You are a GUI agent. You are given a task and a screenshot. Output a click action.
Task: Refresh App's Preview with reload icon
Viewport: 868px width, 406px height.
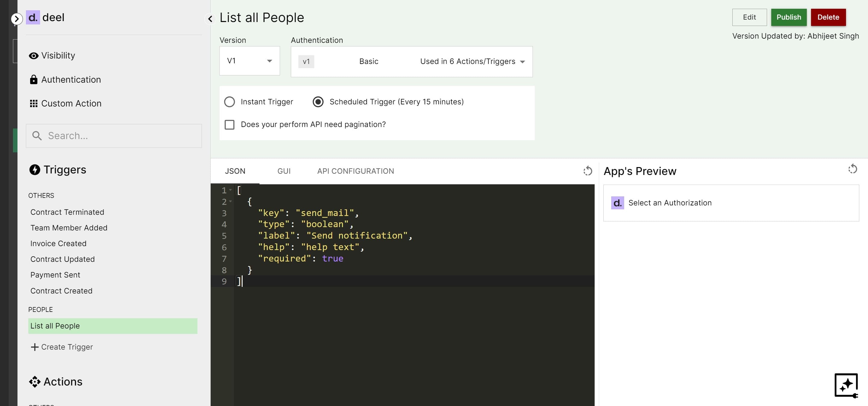(853, 169)
